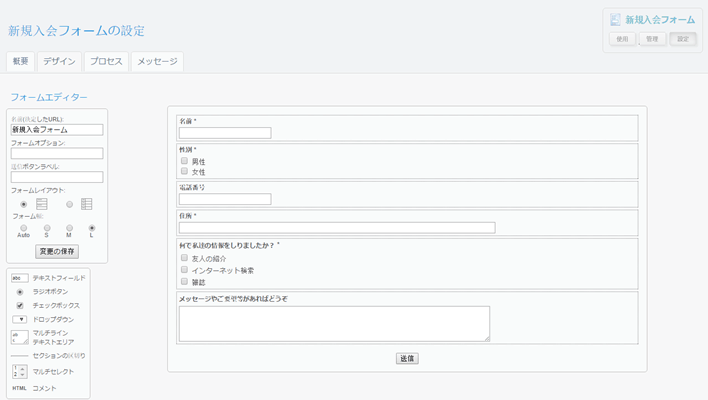Add a text field element (テキストフィールド)
Screen dimensions: 708x400
coord(48,278)
